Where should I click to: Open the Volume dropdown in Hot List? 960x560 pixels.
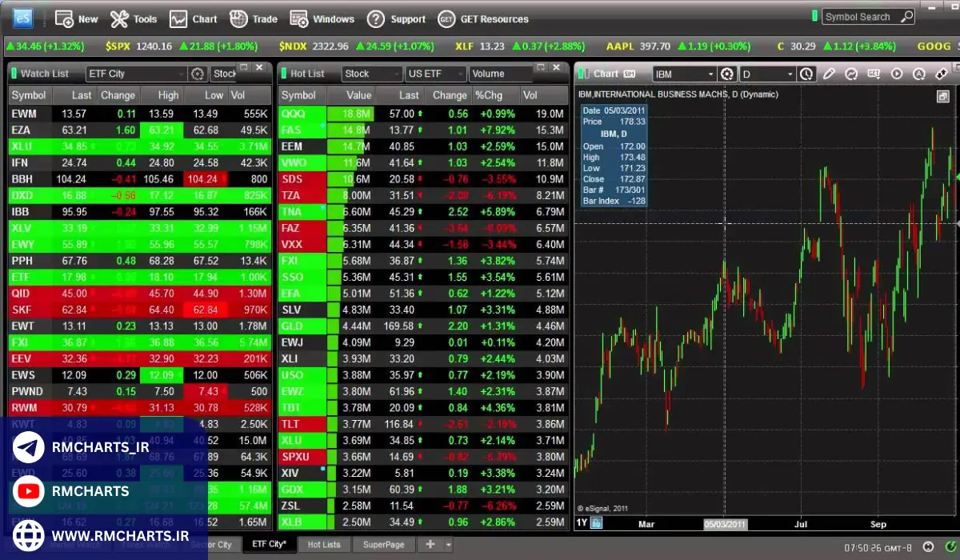tap(500, 74)
